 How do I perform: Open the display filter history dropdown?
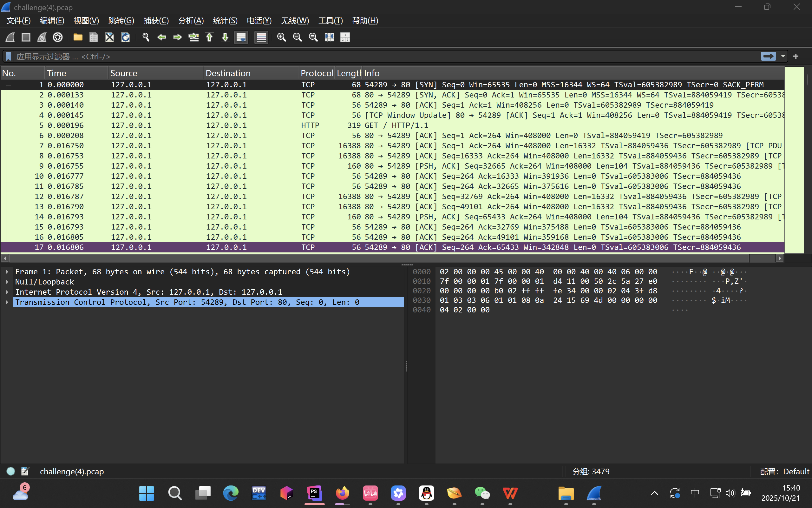783,57
